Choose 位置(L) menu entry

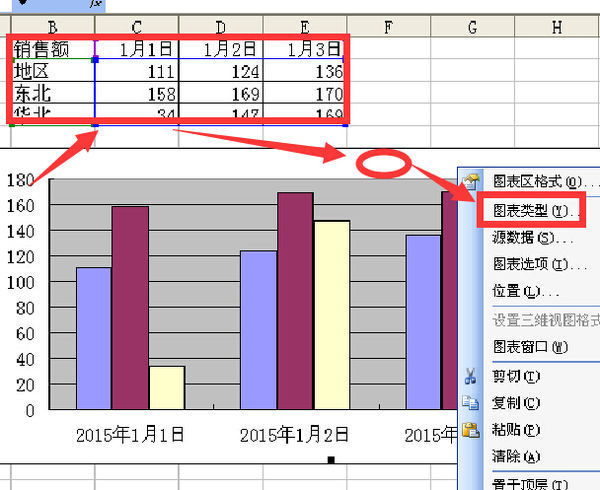[x=525, y=291]
